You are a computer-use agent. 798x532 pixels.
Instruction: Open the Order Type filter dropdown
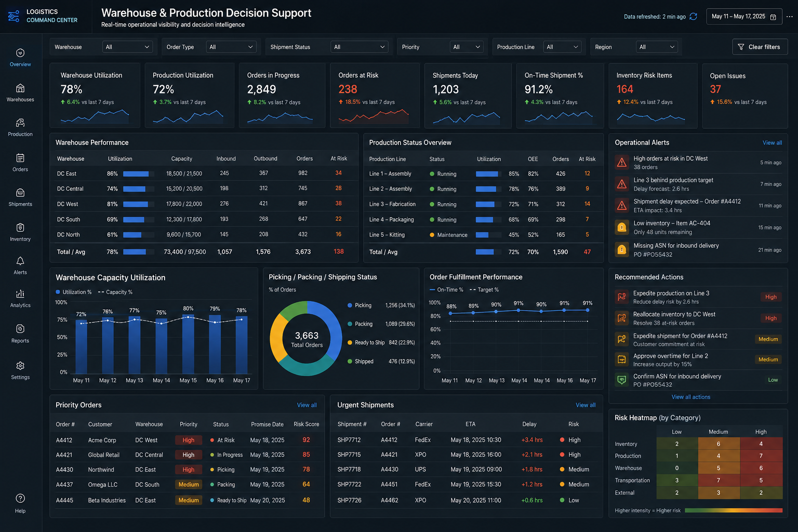[231, 47]
